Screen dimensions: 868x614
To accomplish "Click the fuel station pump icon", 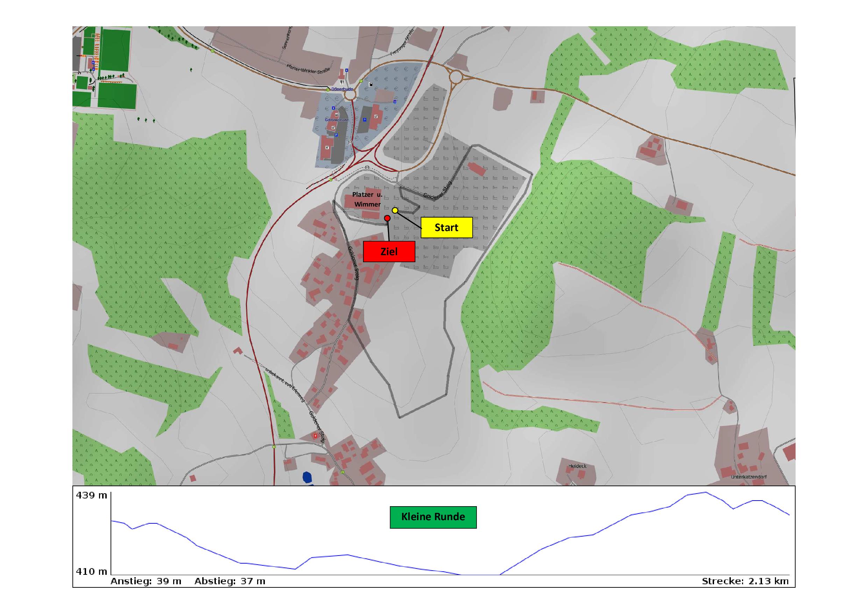I will [x=371, y=84].
